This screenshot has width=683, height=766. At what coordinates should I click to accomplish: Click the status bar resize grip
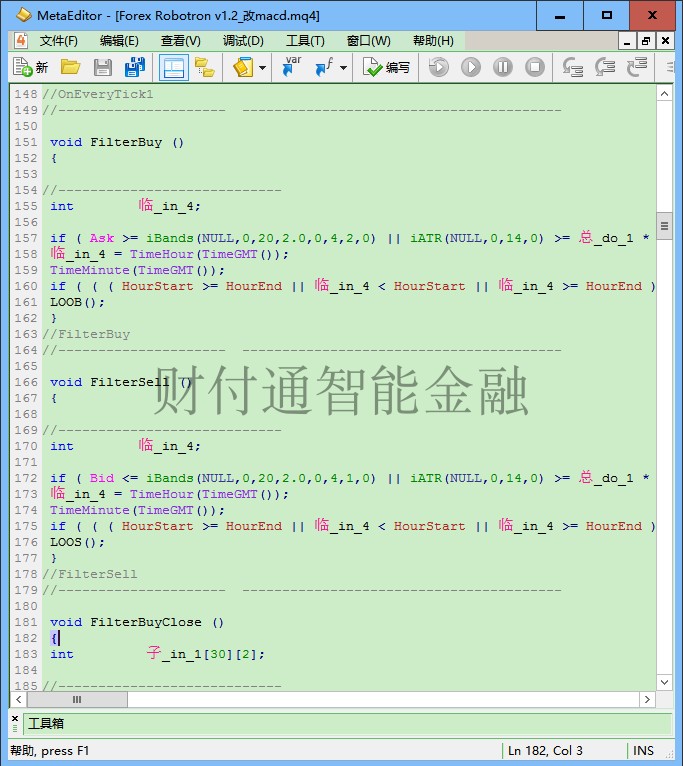669,754
